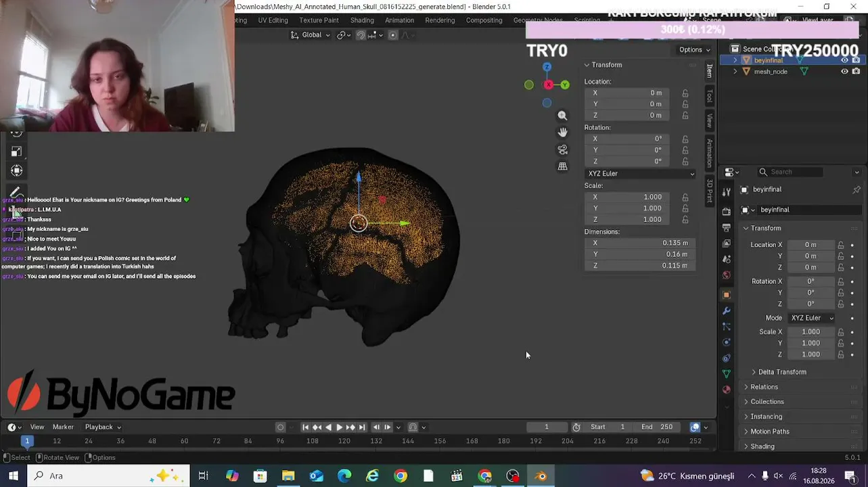The height and width of the screenshot is (487, 868).
Task: Open the rotation Mode XYZ Euler dropdown
Action: click(x=812, y=318)
